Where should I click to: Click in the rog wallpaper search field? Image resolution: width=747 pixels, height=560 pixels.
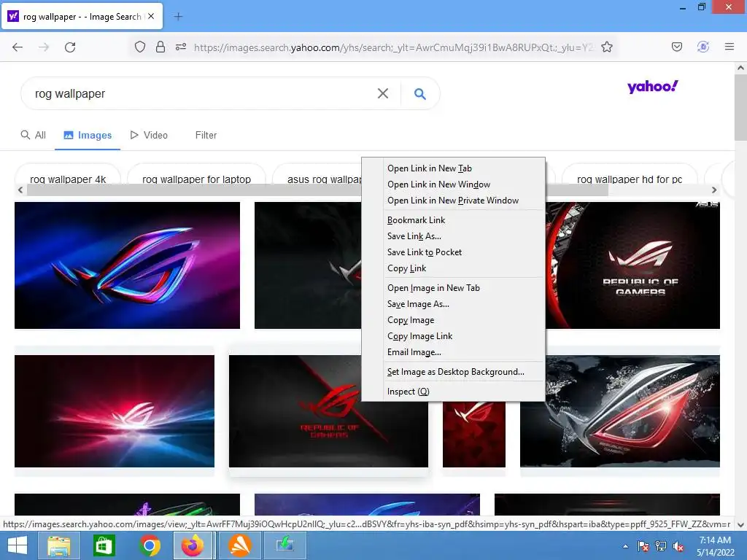pos(200,94)
